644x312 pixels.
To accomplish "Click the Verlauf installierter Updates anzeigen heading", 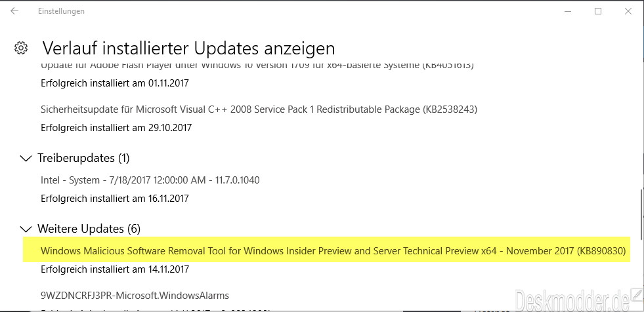I will [x=188, y=49].
